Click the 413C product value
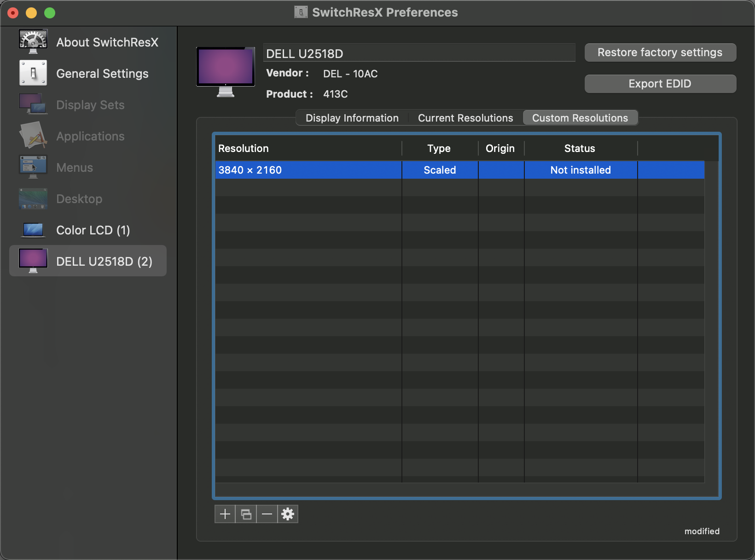 [335, 94]
